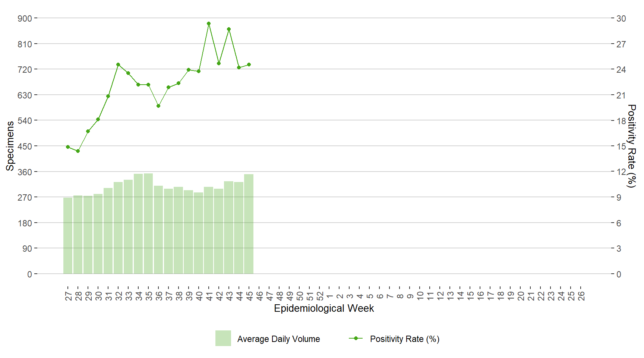
Task: Click the 30 label on right axis
Action: click(621, 18)
